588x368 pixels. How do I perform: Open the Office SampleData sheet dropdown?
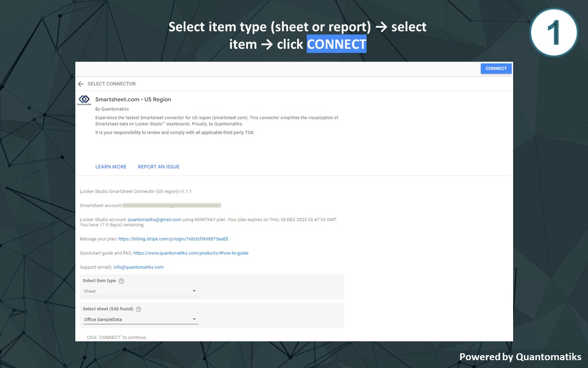140,320
